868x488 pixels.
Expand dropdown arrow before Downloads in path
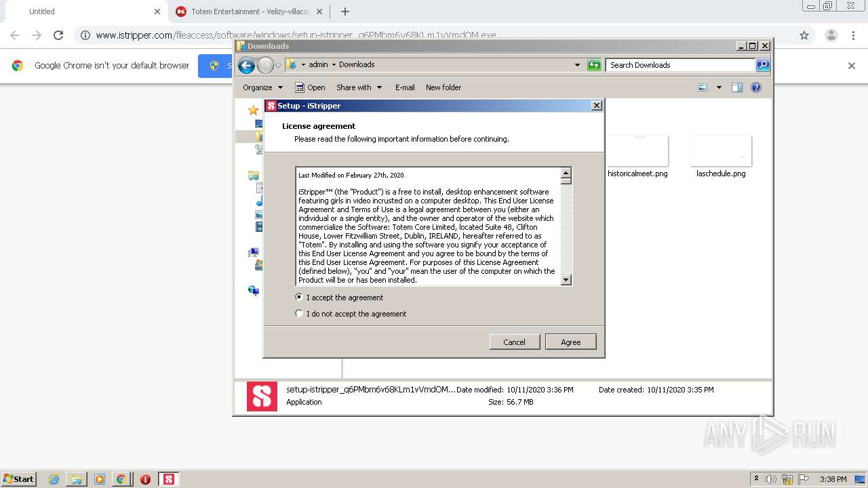point(334,65)
